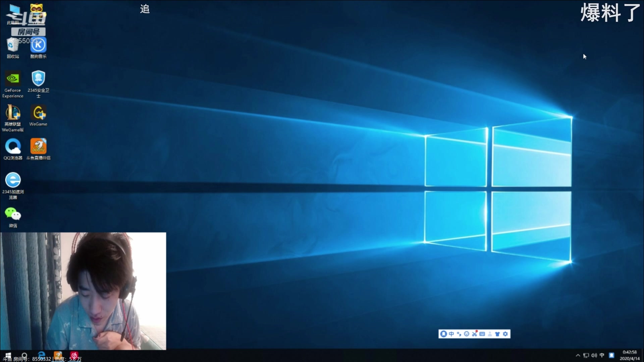Open the WeGame desktop shortcut

tap(38, 115)
